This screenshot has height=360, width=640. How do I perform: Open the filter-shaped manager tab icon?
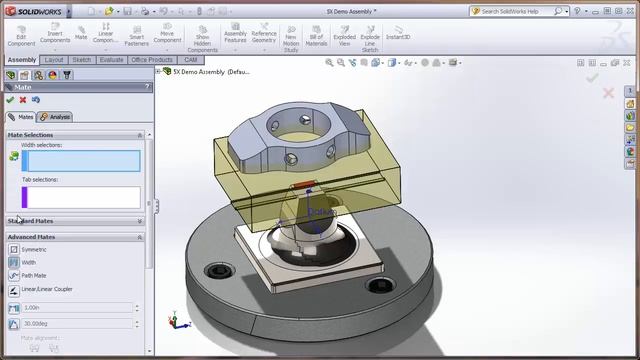point(67,75)
